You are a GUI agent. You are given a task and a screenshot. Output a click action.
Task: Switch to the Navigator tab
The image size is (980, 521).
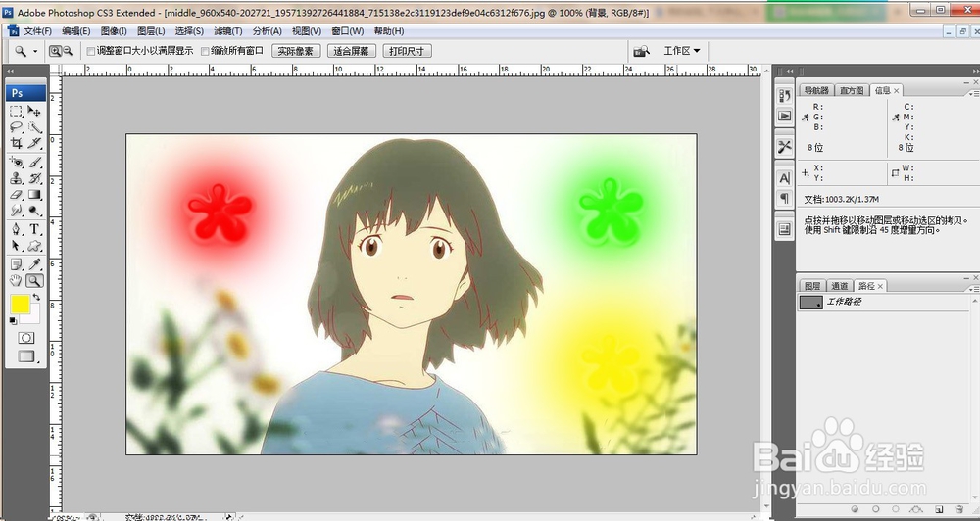[x=815, y=90]
